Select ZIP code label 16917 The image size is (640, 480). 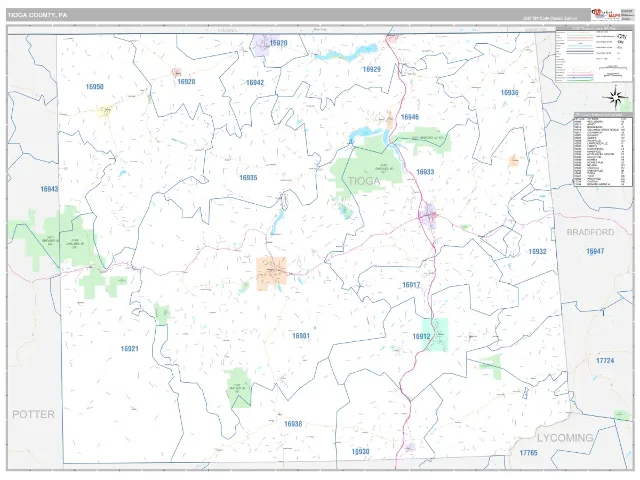411,285
